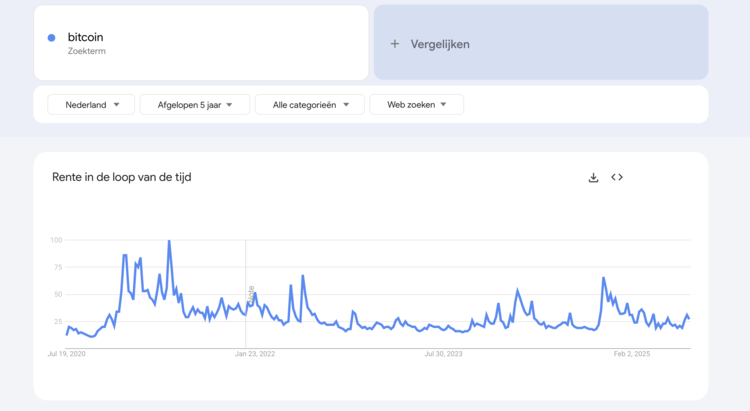Click the Jul 30, 2023 axis label
The height and width of the screenshot is (411, 750).
(x=443, y=354)
